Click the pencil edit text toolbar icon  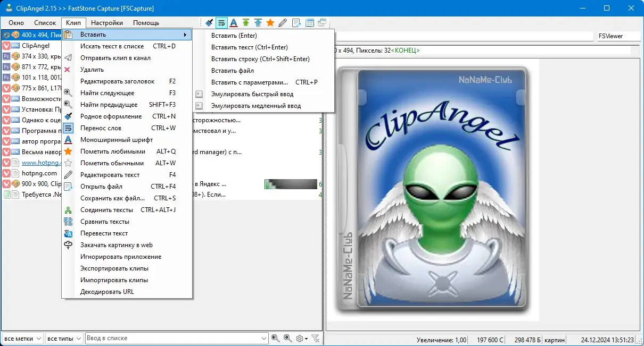[283, 23]
